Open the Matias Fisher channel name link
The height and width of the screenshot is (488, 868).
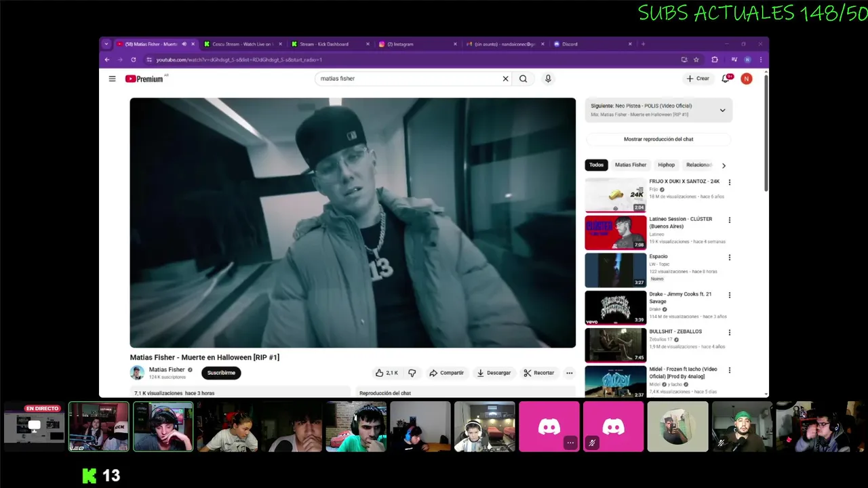coord(167,370)
